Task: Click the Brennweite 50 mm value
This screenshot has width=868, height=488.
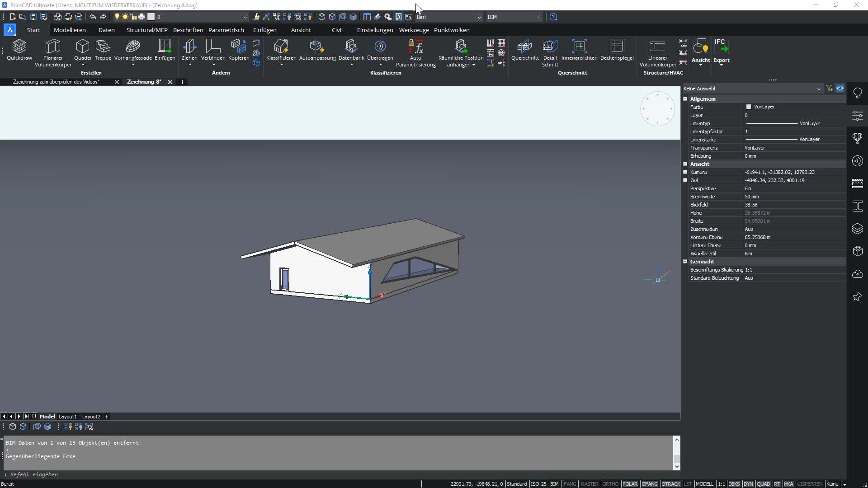Action: click(795, 197)
